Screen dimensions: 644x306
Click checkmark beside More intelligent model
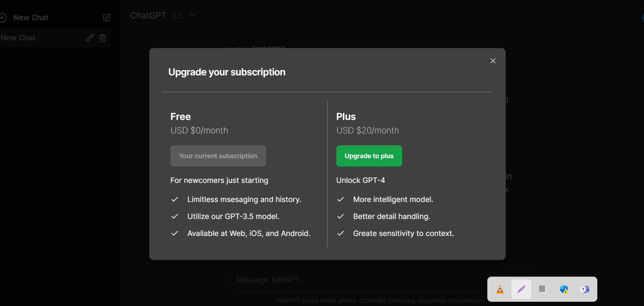pyautogui.click(x=341, y=200)
